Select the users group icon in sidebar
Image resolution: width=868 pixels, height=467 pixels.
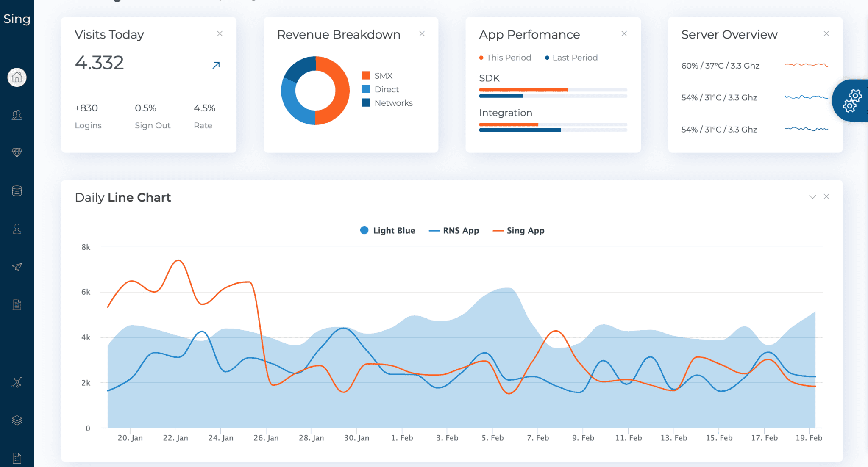(17, 115)
